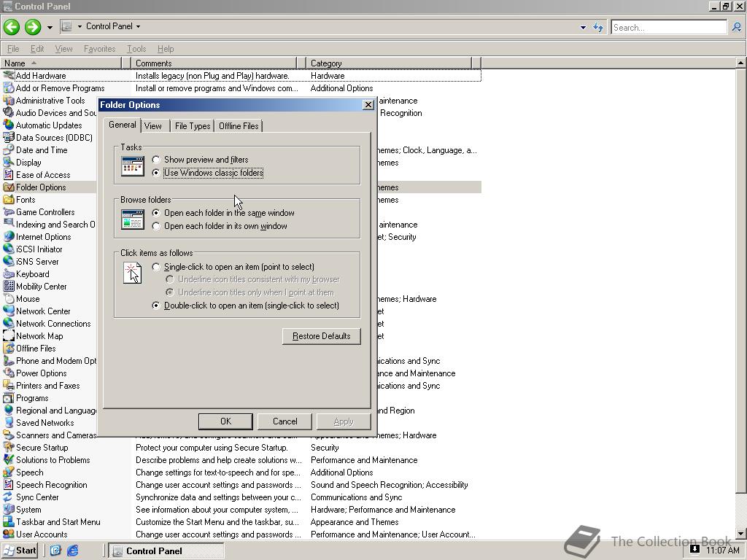Open the View menu
Viewport: 747px width, 560px height.
64,49
